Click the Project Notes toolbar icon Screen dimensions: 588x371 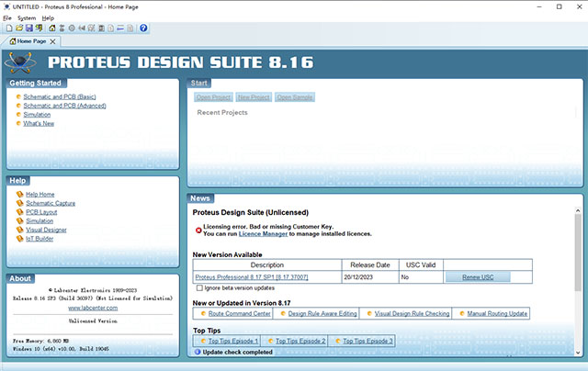[x=130, y=28]
